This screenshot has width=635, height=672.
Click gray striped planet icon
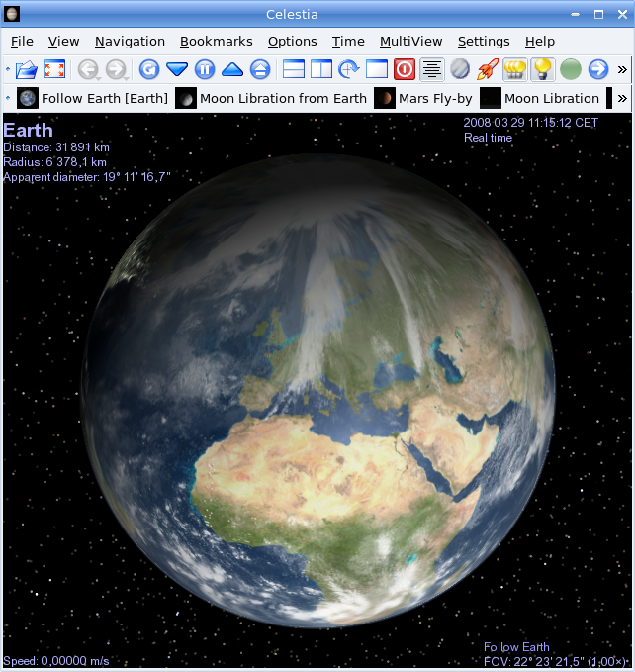pos(460,69)
